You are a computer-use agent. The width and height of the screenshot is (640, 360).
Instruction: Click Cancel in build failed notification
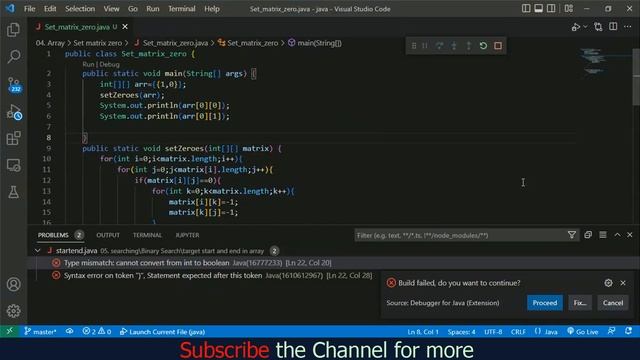click(613, 303)
